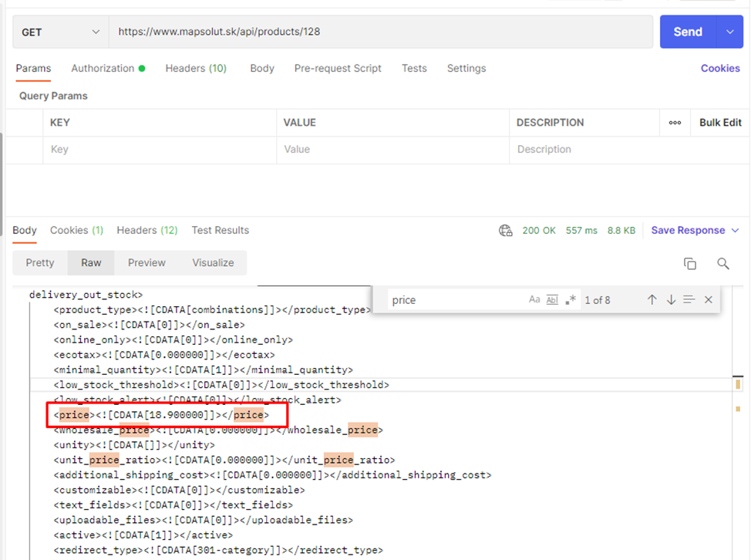
Task: Switch to Visualize view
Action: coord(213,263)
